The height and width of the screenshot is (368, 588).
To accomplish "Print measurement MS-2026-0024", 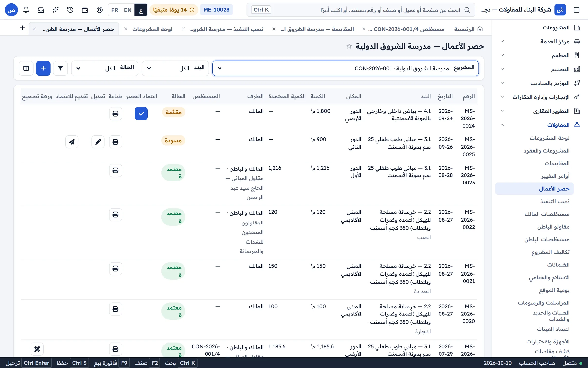I will pos(115,114).
